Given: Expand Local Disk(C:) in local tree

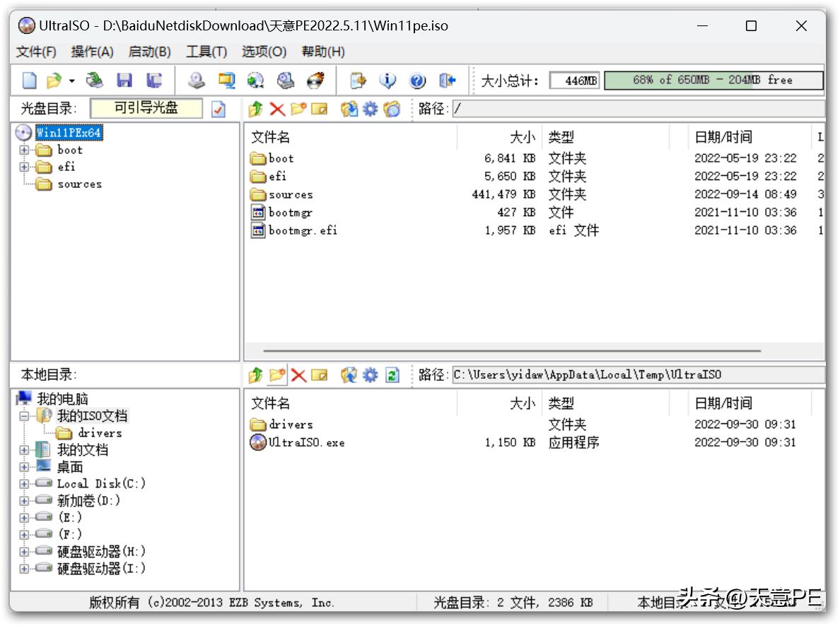Looking at the screenshot, I should click(23, 483).
